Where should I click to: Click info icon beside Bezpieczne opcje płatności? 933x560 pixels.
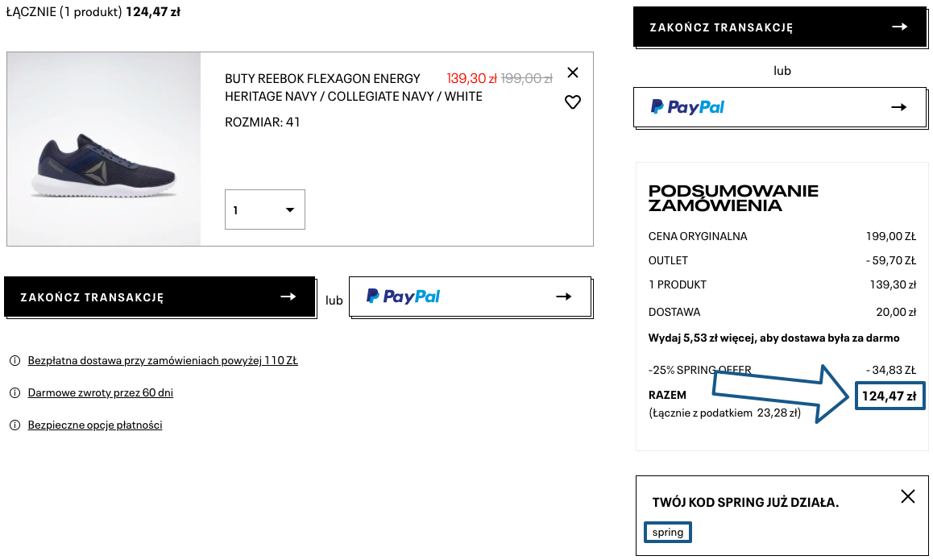tap(15, 425)
